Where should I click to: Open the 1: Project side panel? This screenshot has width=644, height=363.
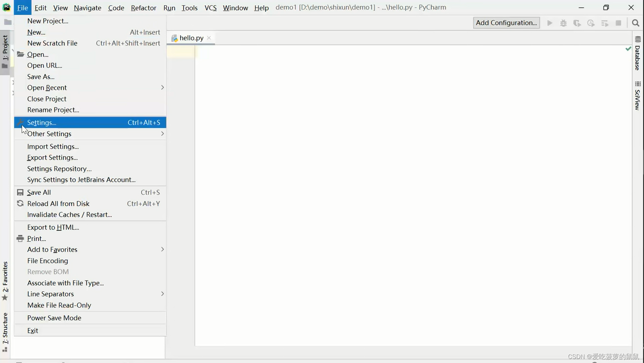click(x=5, y=52)
